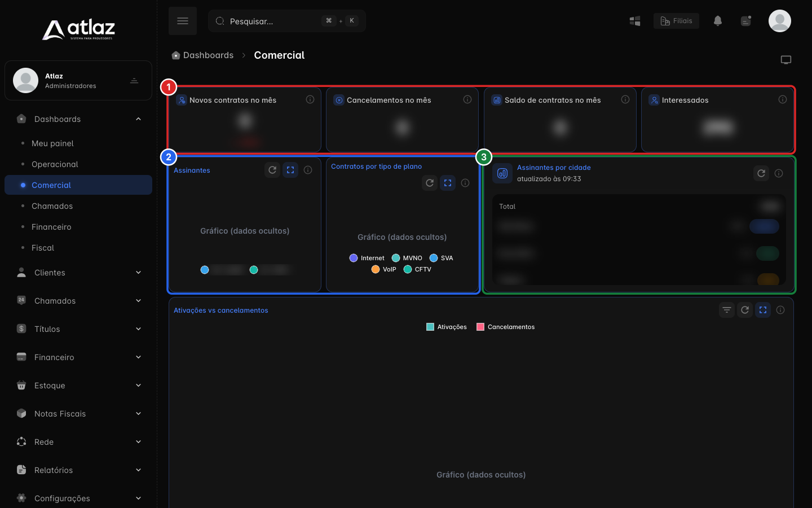Click the blue legend dot in Assinantes chart

(205, 270)
